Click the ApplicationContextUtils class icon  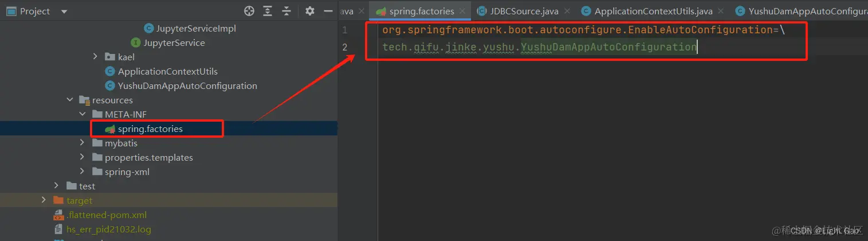(x=110, y=71)
